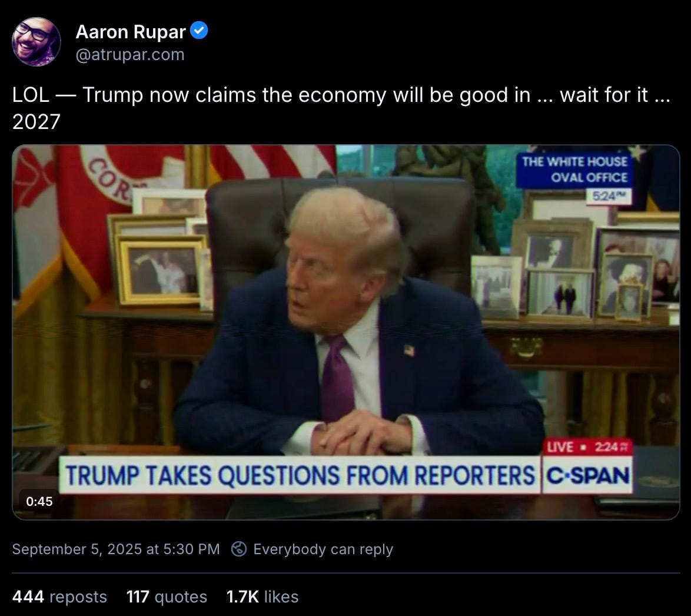
Task: Click the White House Oval Office tag
Action: point(574,170)
